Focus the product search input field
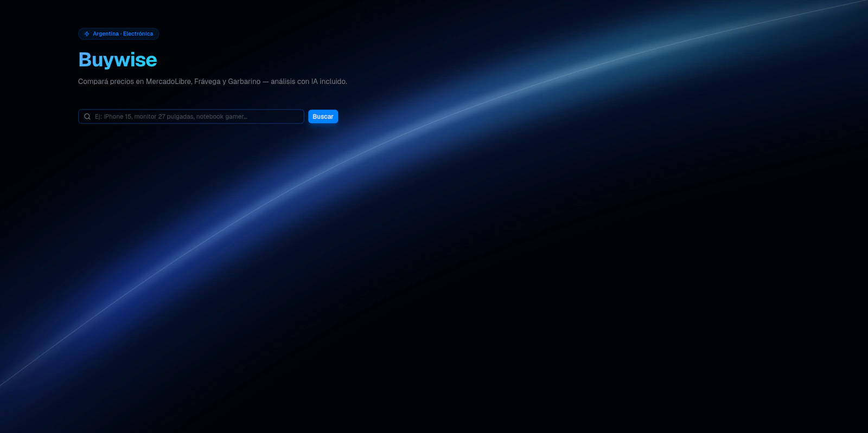 [x=191, y=117]
